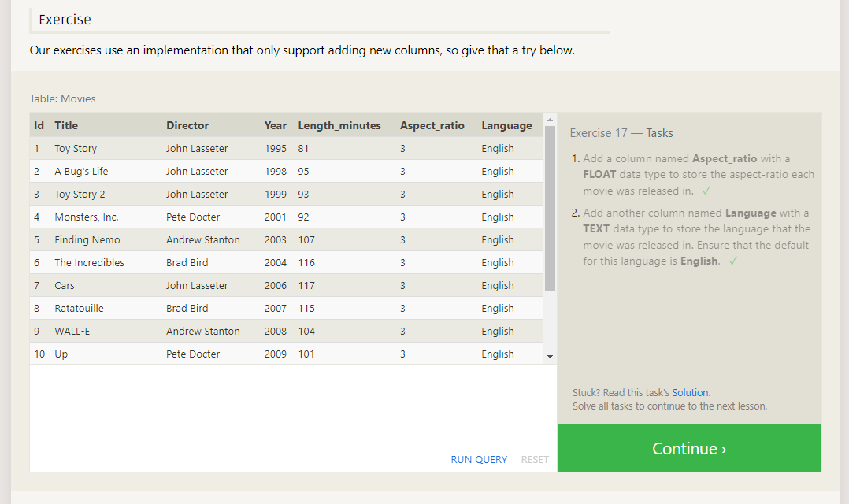Click the year 2006 cell
The width and height of the screenshot is (849, 504).
[276, 285]
